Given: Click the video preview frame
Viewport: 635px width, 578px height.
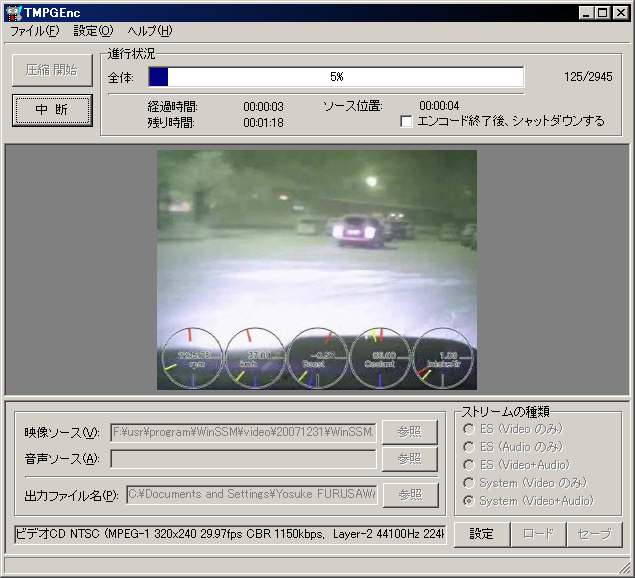Looking at the screenshot, I should point(317,270).
